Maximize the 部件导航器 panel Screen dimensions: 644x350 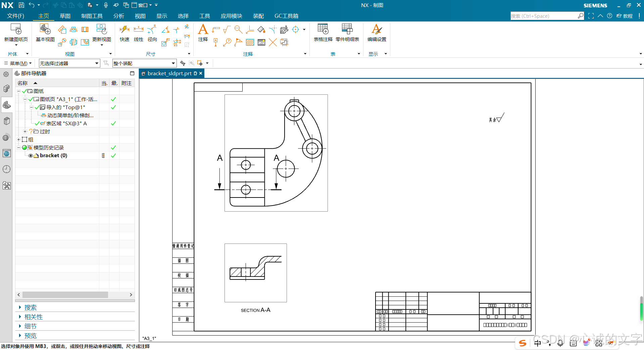click(132, 73)
